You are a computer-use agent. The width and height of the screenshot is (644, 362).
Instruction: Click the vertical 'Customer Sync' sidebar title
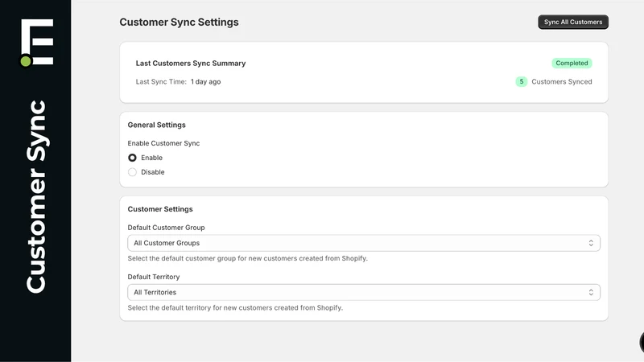point(36,196)
